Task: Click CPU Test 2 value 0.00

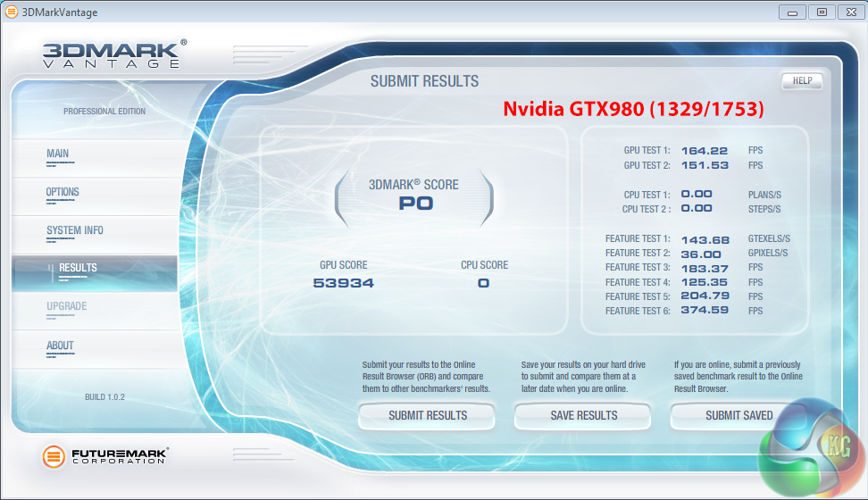Action: [x=697, y=208]
